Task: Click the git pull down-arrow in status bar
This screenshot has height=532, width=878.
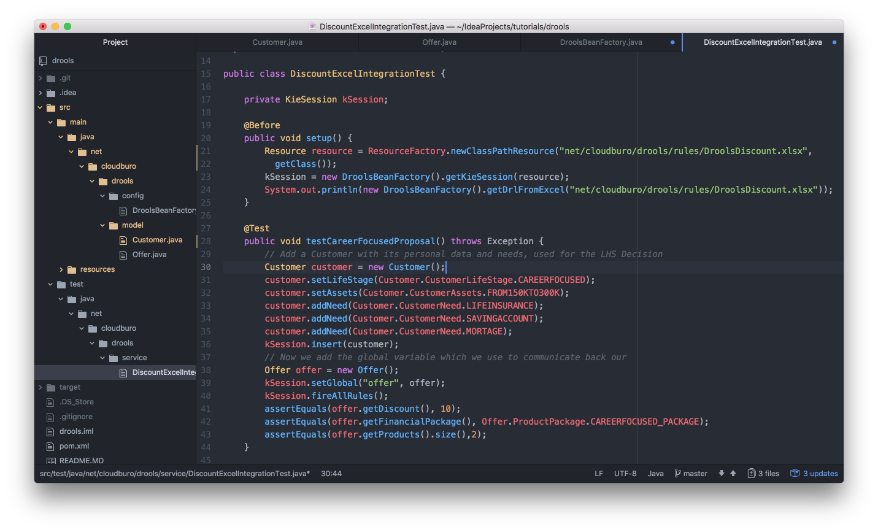Action: (x=721, y=473)
